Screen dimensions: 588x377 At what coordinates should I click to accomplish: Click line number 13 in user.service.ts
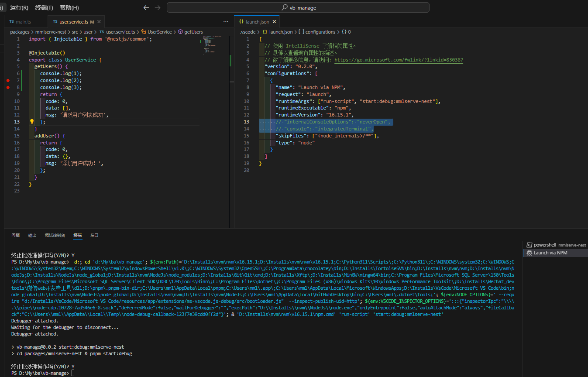click(17, 122)
